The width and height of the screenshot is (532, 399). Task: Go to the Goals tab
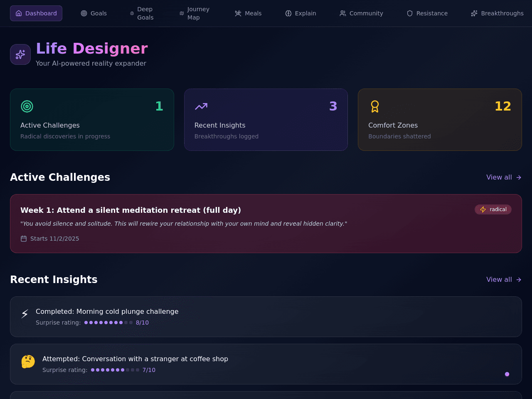[x=94, y=13]
